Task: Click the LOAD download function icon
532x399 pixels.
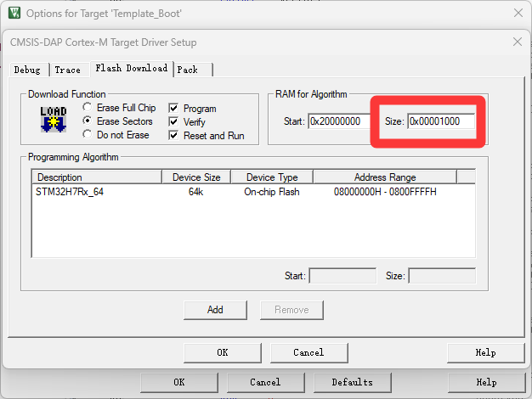Action: tap(54, 119)
